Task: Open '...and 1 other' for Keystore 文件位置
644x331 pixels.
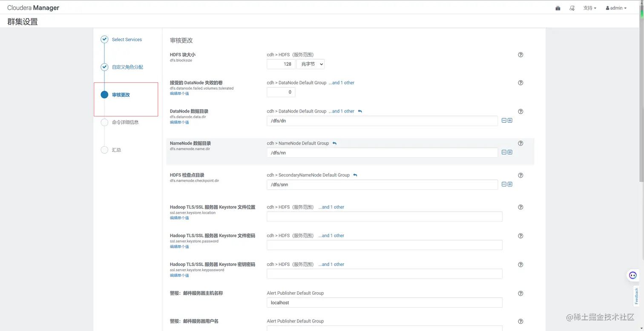Action: (x=331, y=207)
